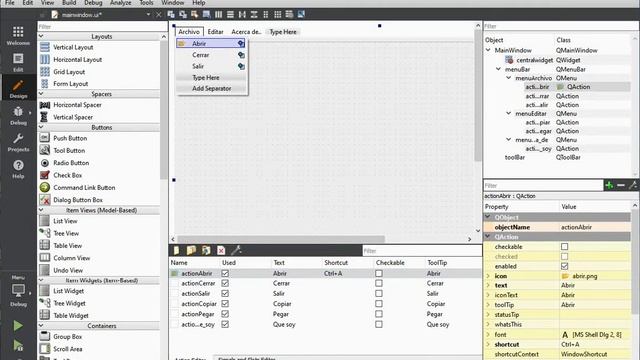Image resolution: width=640 pixels, height=360 pixels.
Task: Click the green Run button
Action: [x=18, y=325]
